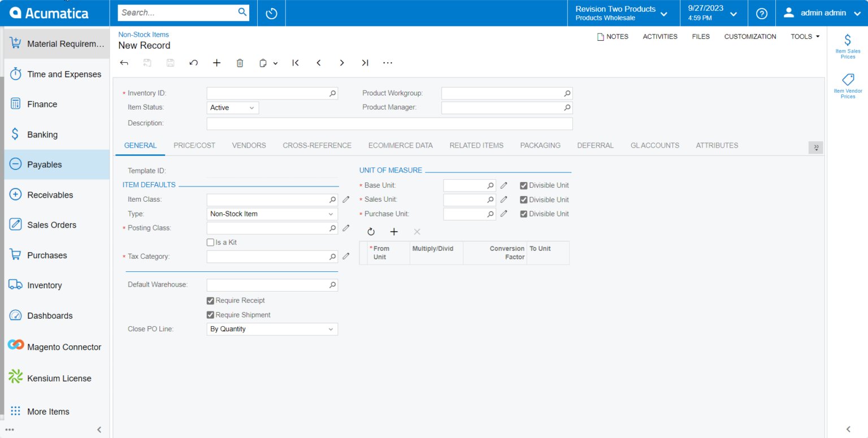The image size is (868, 438).
Task: Refresh the unit conversion grid
Action: point(371,231)
